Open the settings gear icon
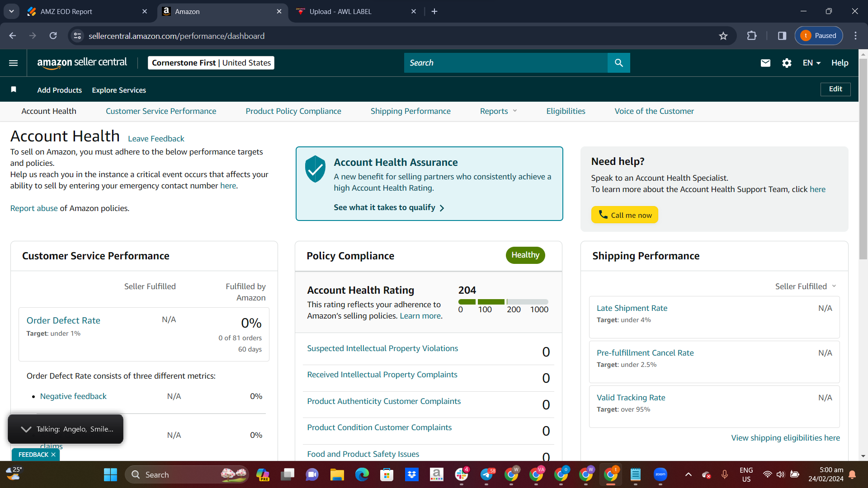The height and width of the screenshot is (488, 868). click(x=787, y=63)
